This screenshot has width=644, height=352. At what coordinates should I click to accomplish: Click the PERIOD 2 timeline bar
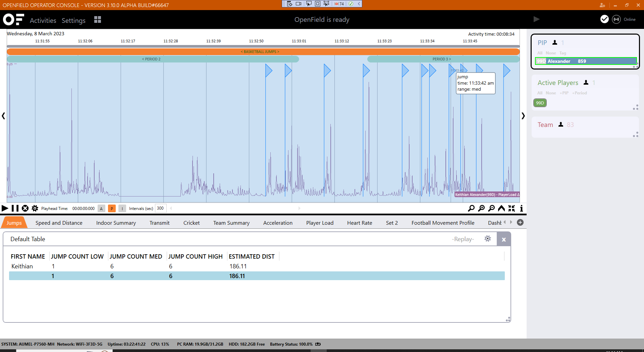click(153, 59)
